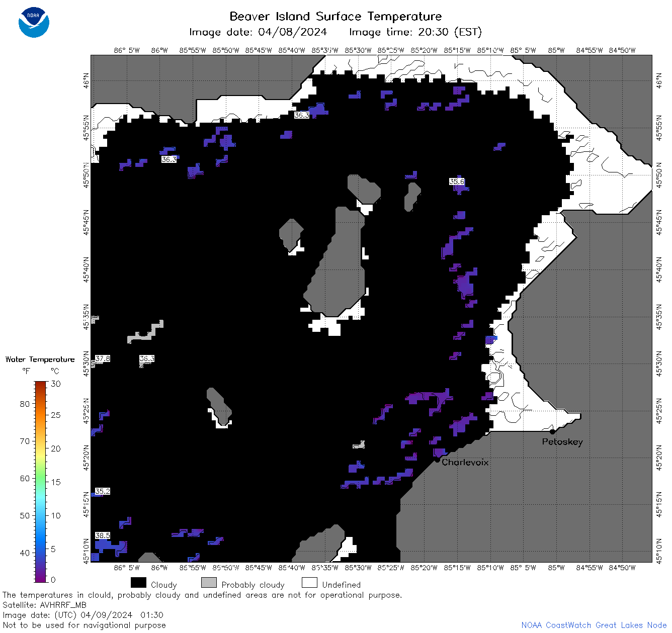Click the 30 Celsius tick value
This screenshot has width=672, height=633.
(56, 384)
